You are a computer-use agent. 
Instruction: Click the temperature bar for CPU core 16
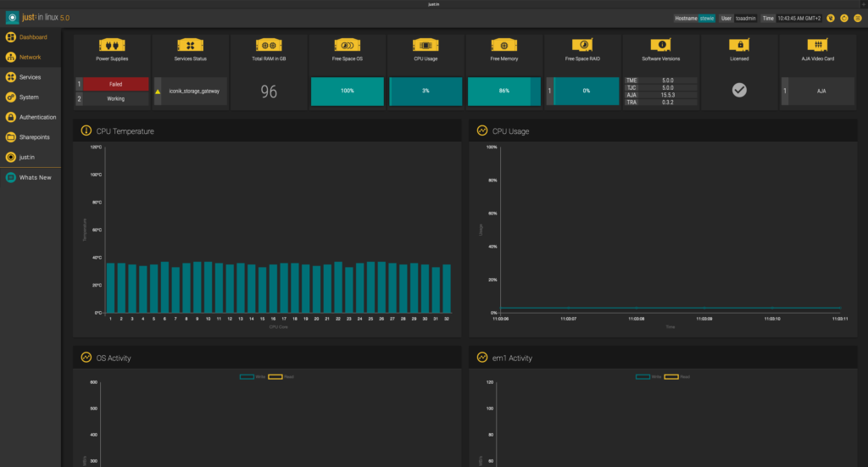click(273, 289)
